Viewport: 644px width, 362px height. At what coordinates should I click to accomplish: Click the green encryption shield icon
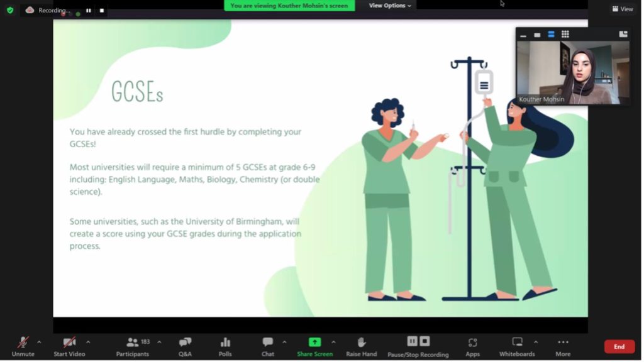point(9,10)
